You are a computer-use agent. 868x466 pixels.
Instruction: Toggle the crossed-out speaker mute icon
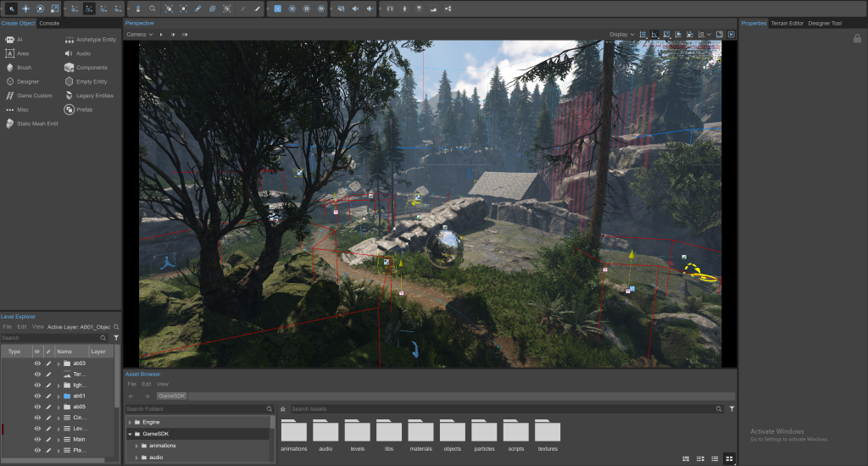point(341,8)
